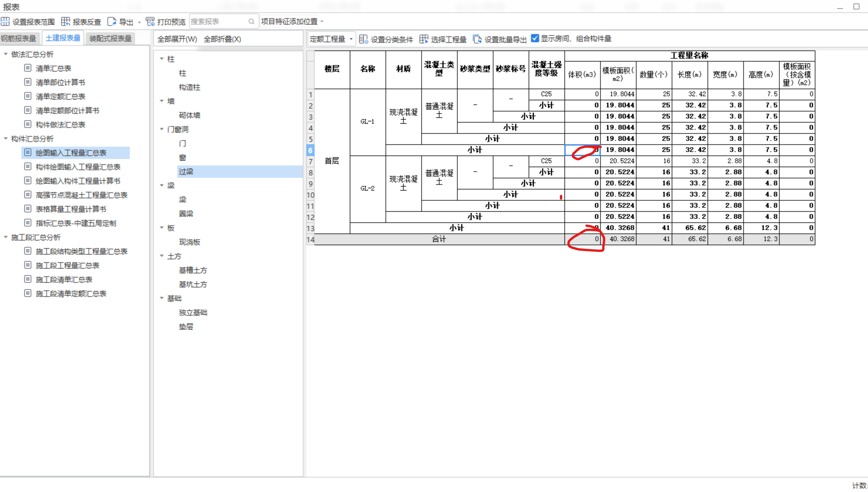Image resolution: width=868 pixels, height=492 pixels.
Task: Click the 设置分类条件 icon
Action: 363,39
